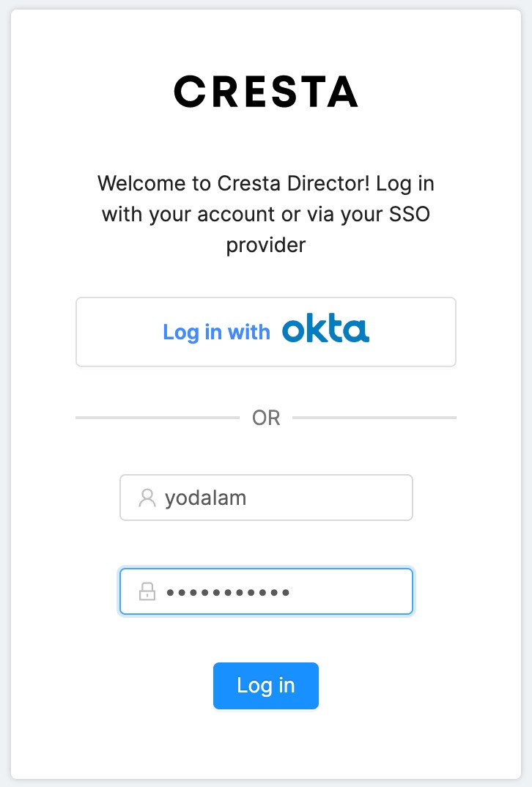Submit credentials with the blue Log in button
Screen dimensions: 532x787
pyautogui.click(x=266, y=686)
